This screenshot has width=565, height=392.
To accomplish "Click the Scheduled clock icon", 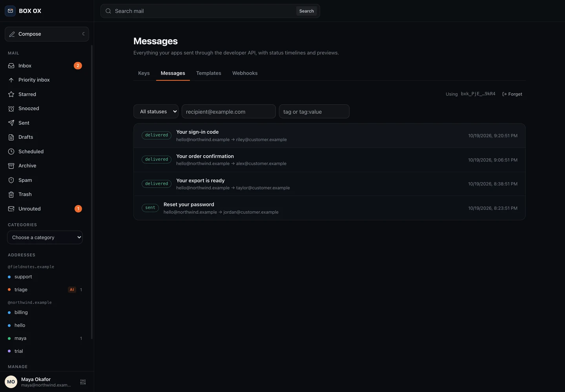I will (x=11, y=152).
